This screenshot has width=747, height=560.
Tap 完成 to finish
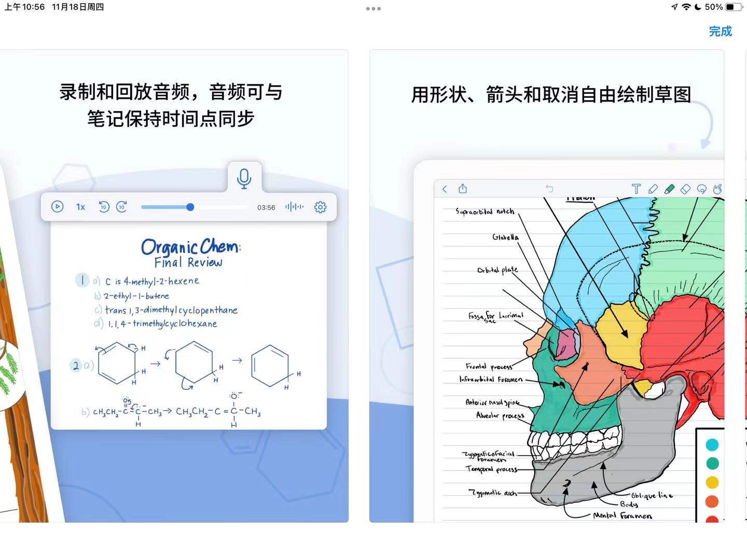tap(720, 32)
